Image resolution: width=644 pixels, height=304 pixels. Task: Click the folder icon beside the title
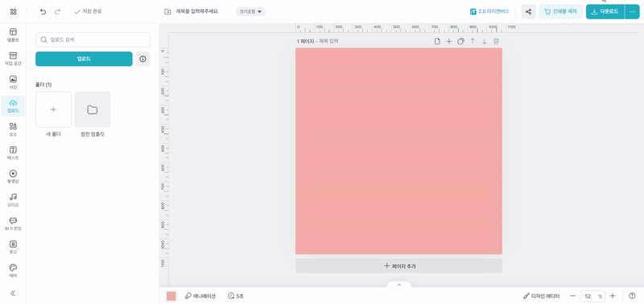pyautogui.click(x=167, y=11)
